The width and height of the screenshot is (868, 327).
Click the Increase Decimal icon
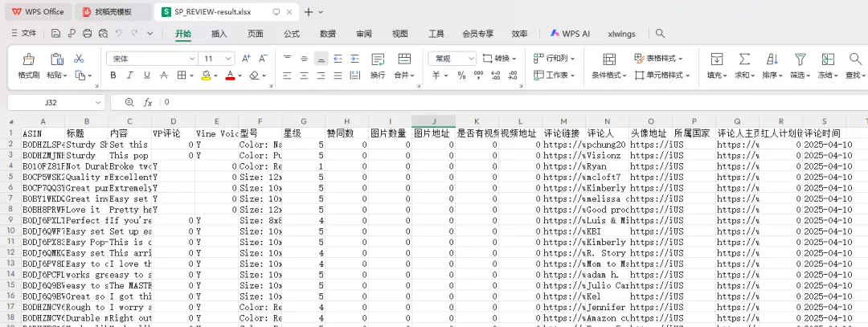coord(496,76)
